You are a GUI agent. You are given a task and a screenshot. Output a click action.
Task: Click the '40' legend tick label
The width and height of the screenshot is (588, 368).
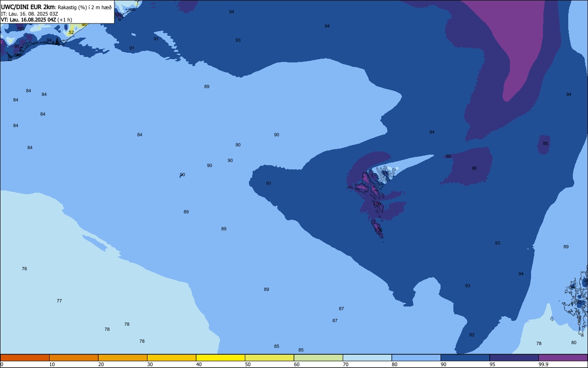(199, 364)
